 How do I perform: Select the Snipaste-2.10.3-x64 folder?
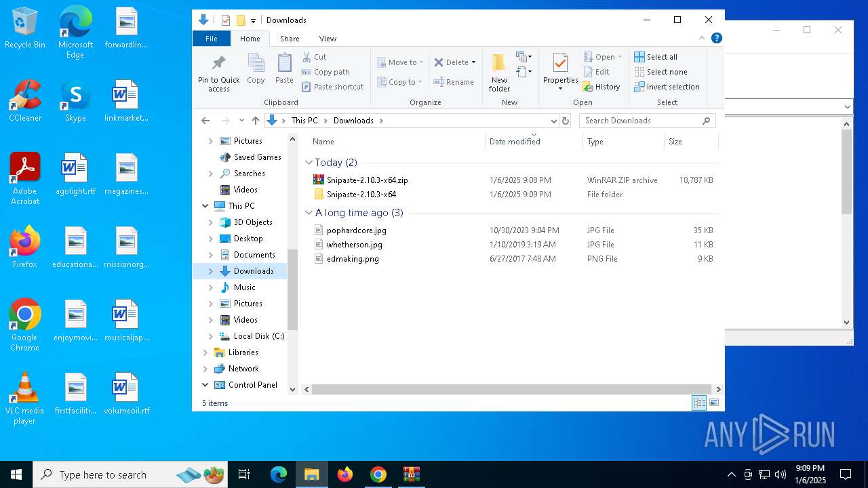click(x=361, y=195)
